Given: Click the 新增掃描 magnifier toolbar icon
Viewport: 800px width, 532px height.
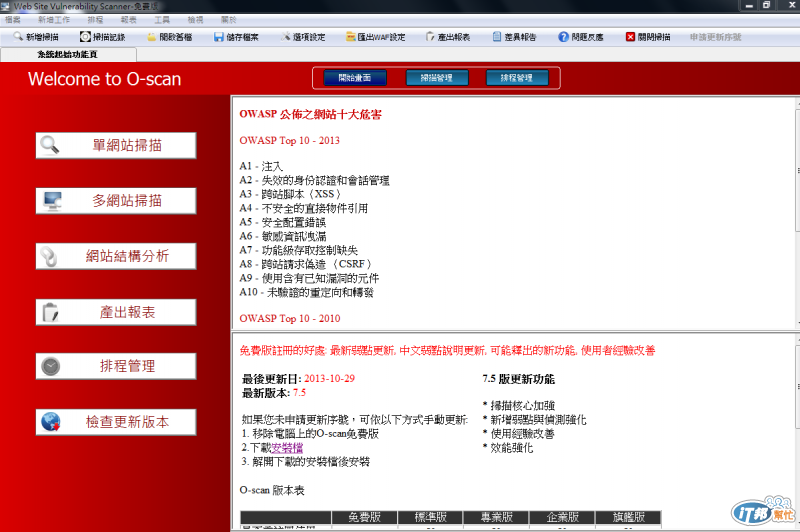Looking at the screenshot, I should (x=18, y=37).
